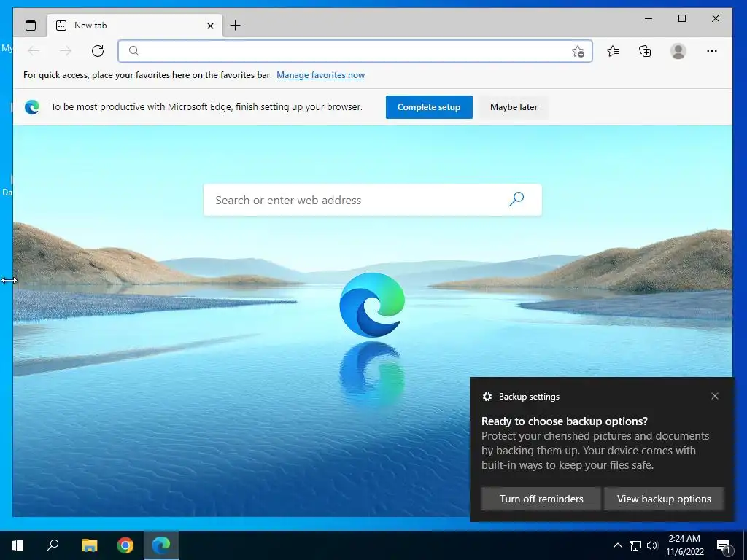Maximize the Edge window
This screenshot has height=560, width=747.
click(x=682, y=18)
